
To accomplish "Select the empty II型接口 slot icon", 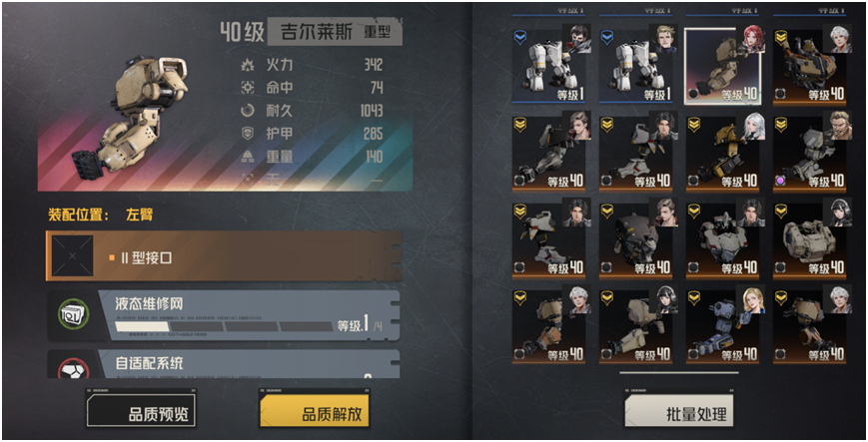I will pyautogui.click(x=73, y=255).
